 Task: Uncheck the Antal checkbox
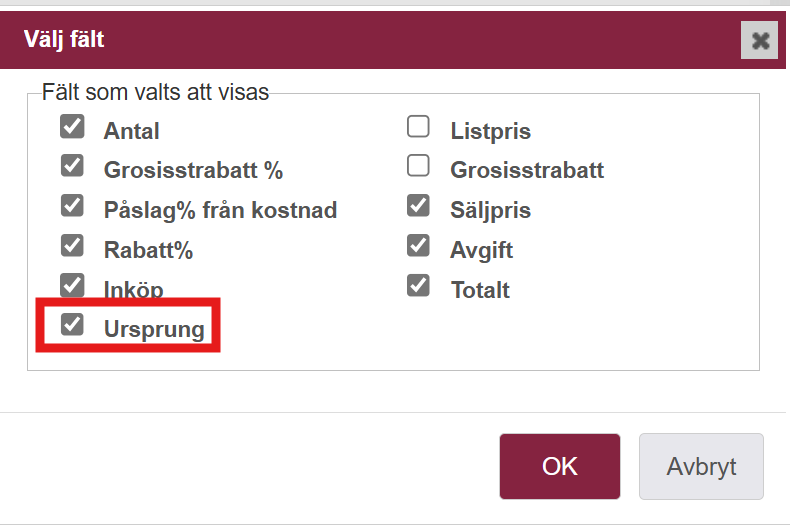pos(72,126)
